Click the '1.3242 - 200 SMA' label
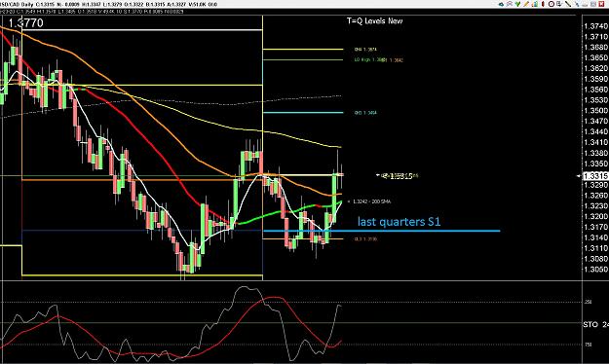Image resolution: width=609 pixels, height=364 pixels. (371, 201)
